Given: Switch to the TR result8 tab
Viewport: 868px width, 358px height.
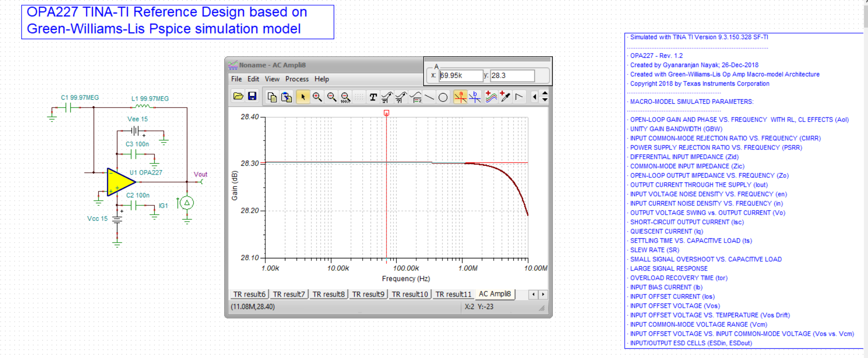Looking at the screenshot, I should click(x=329, y=294).
